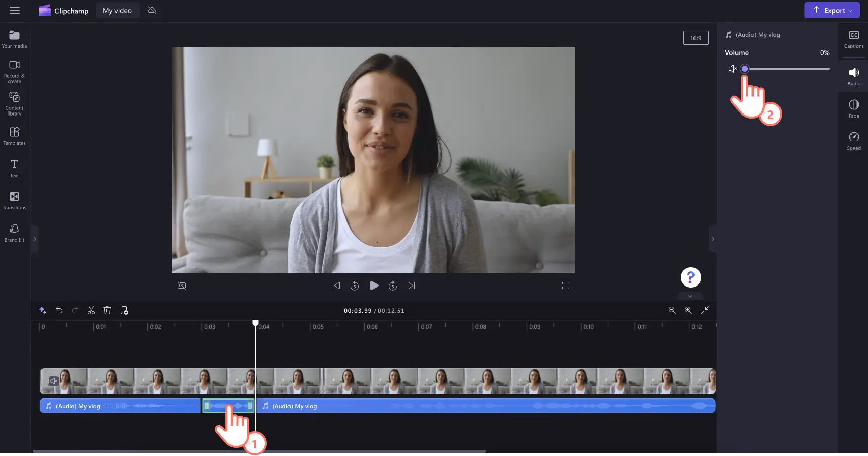Click the volume slider handle

click(x=745, y=69)
